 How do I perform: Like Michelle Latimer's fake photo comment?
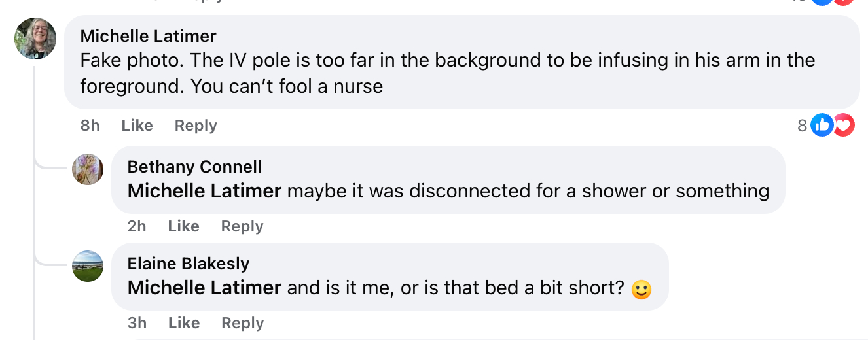137,126
